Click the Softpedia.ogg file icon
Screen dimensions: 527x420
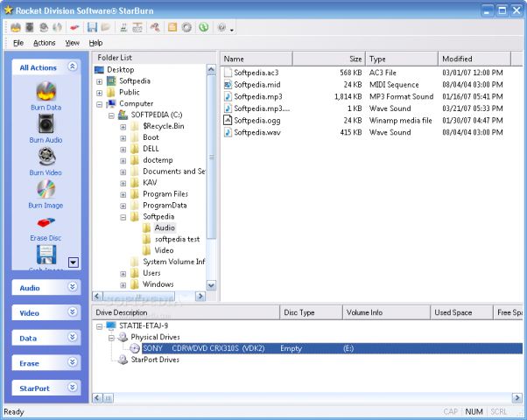228,120
